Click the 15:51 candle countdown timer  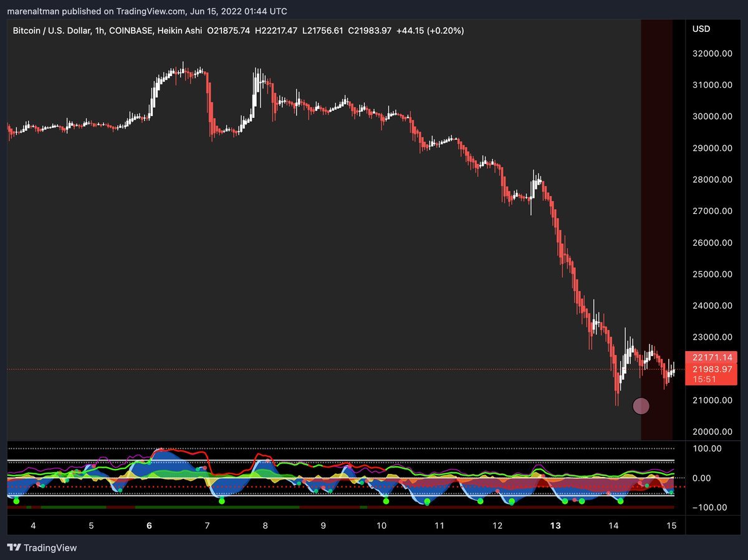[x=703, y=379]
